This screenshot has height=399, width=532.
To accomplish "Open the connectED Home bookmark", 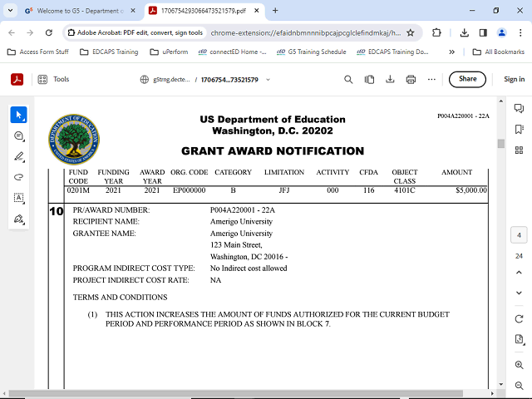I will pos(233,52).
